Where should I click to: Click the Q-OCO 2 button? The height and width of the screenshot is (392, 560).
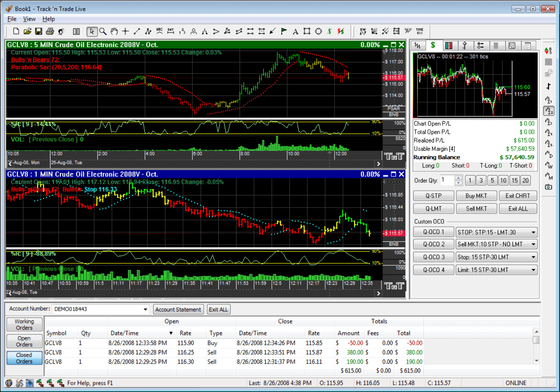434,245
